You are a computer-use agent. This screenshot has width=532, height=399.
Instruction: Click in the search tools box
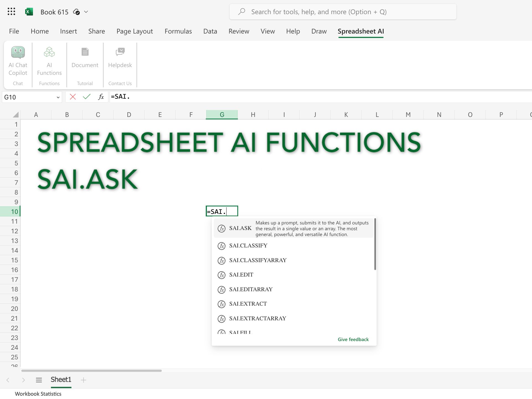coord(343,12)
